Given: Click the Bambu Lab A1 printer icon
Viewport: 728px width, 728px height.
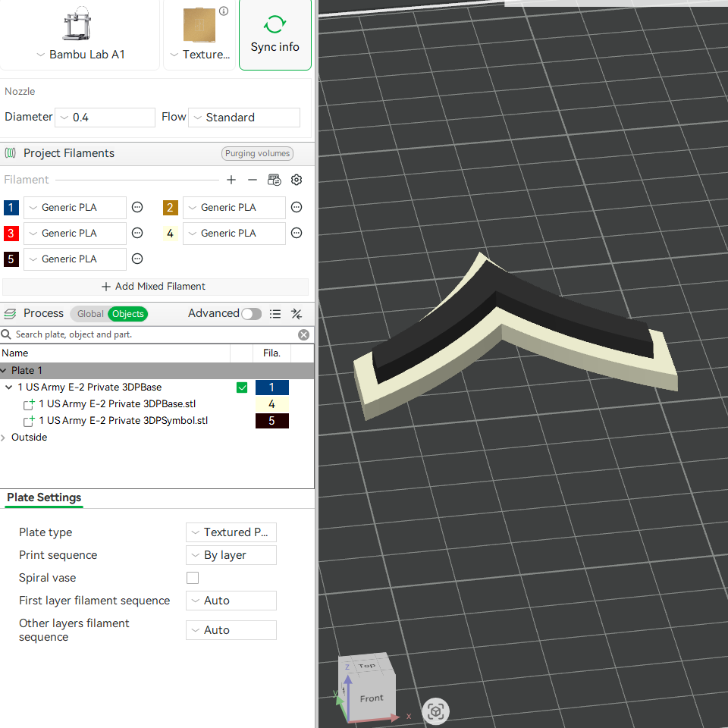Looking at the screenshot, I should 77,24.
